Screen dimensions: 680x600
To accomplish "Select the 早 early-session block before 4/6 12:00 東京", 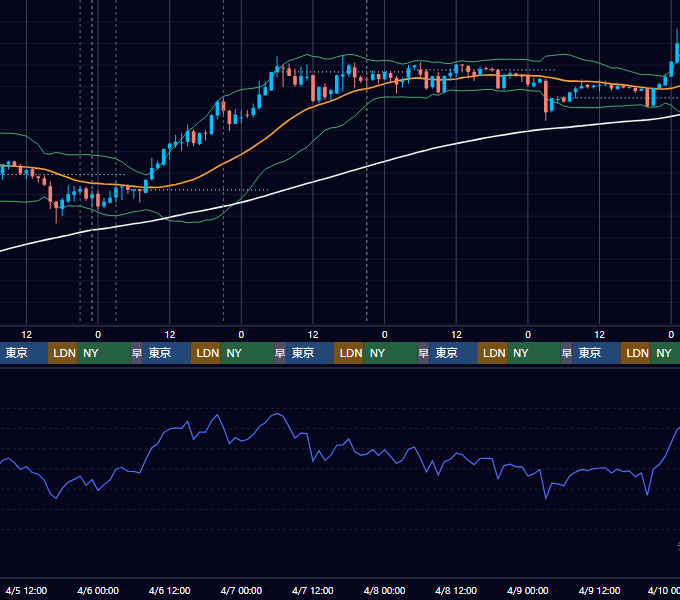I will (x=137, y=353).
